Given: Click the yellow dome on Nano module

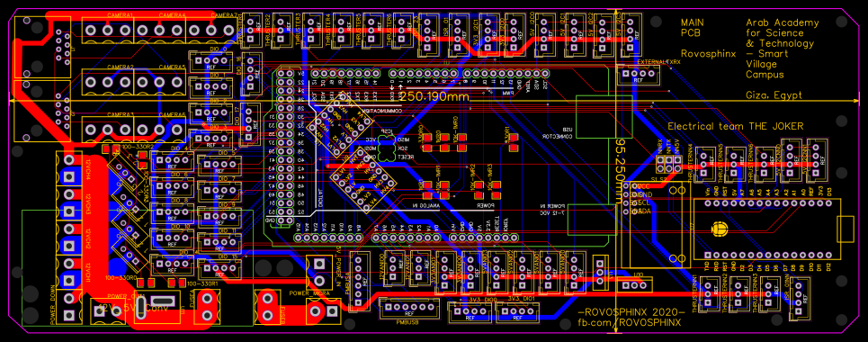Looking at the screenshot, I should click(719, 228).
